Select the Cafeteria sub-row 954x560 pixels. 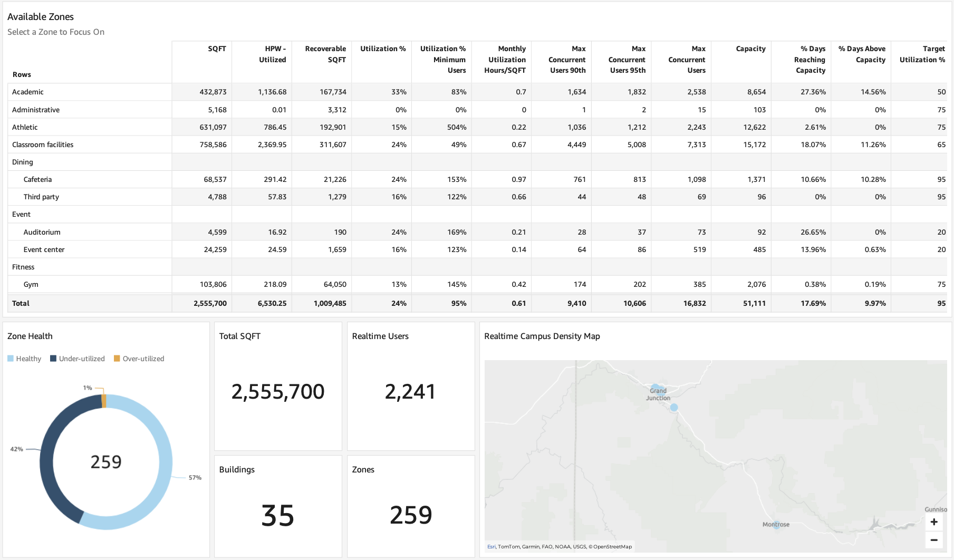(477, 179)
